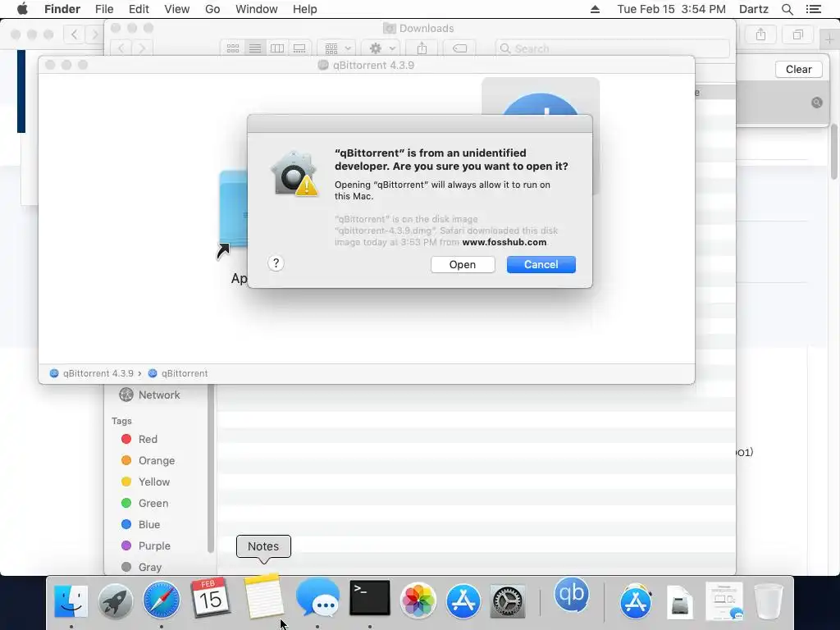Click the eject icon in the menu bar
Screen dimensions: 840x630
point(596,9)
